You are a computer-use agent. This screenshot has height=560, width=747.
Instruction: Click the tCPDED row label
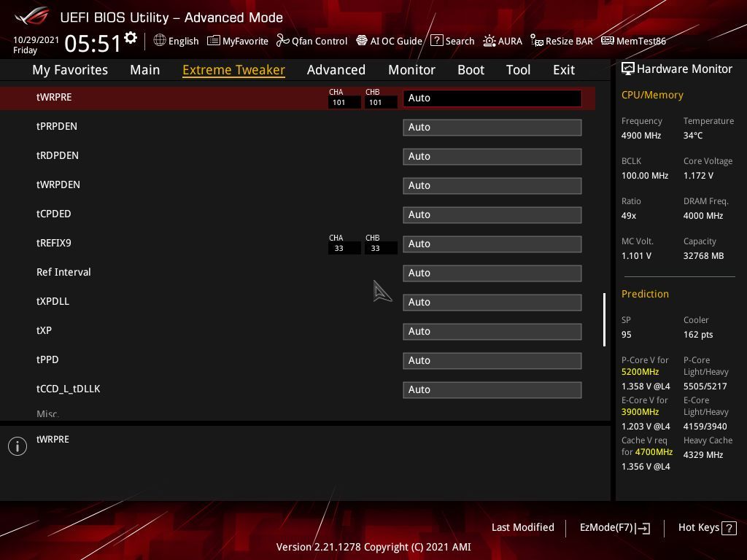pos(53,214)
